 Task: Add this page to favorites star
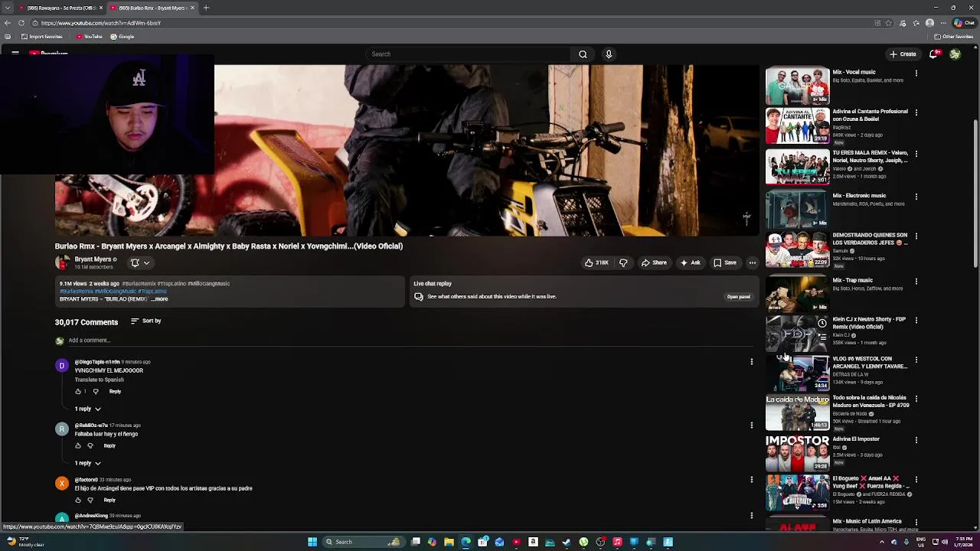click(888, 23)
